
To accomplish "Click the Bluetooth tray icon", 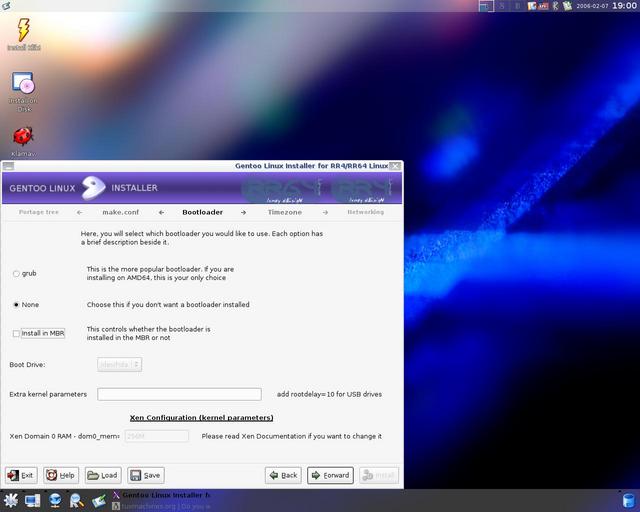I will [x=556, y=6].
